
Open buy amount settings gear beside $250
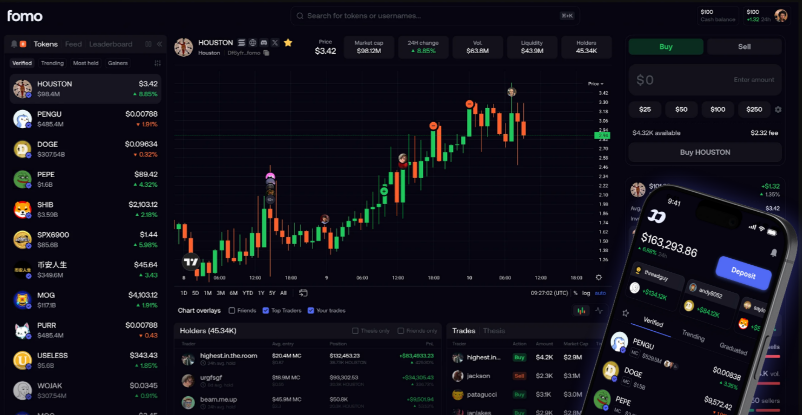(x=778, y=110)
